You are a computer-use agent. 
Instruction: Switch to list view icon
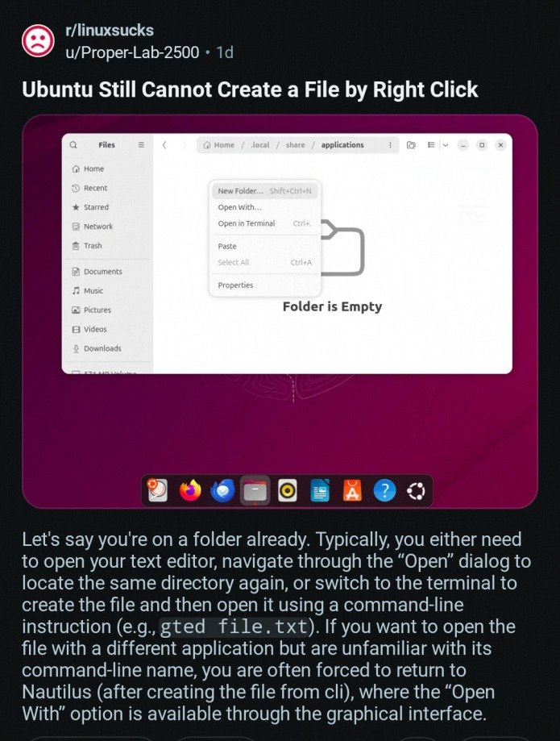click(430, 145)
